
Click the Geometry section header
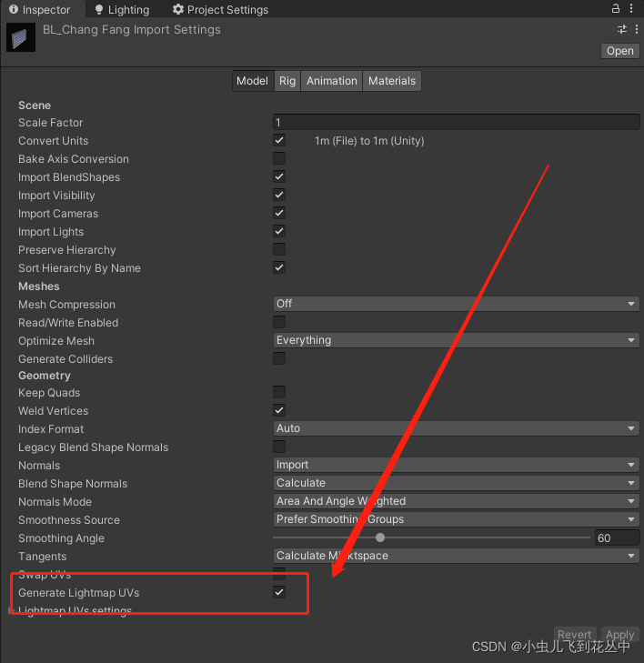pos(45,376)
